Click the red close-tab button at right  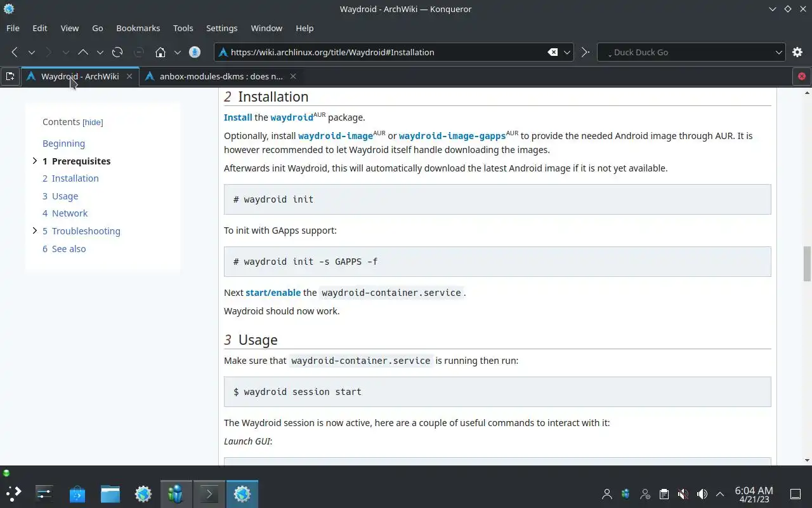tap(801, 76)
